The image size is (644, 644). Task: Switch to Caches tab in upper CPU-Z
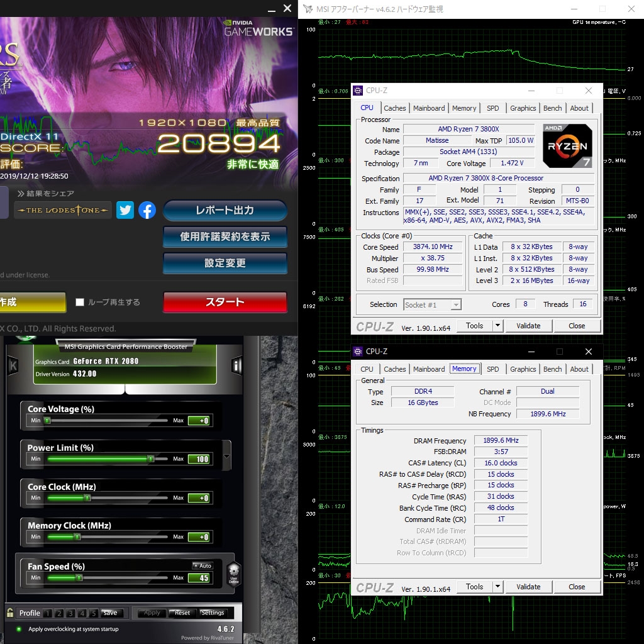395,108
